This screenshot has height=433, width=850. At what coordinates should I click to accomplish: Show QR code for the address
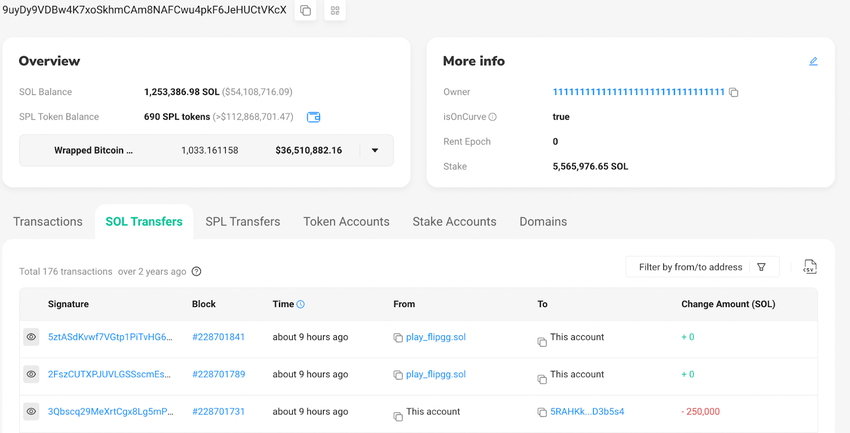334,11
